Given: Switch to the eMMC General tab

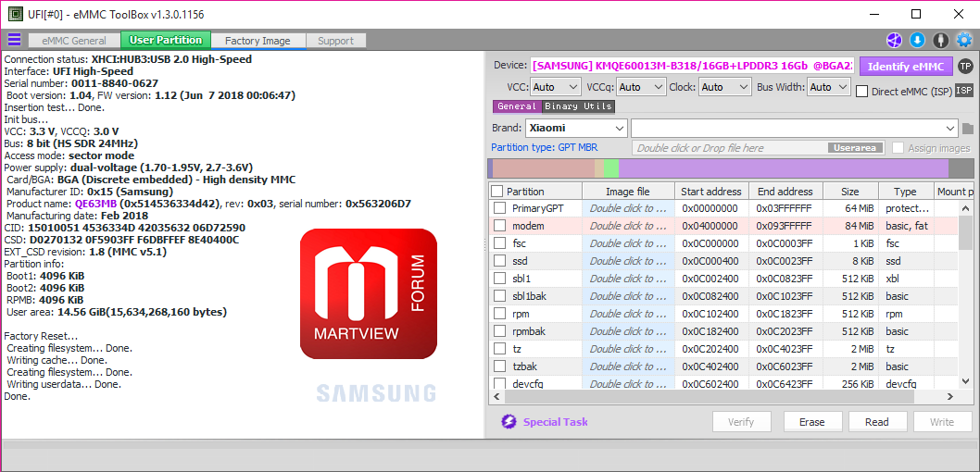Looking at the screenshot, I should 74,41.
